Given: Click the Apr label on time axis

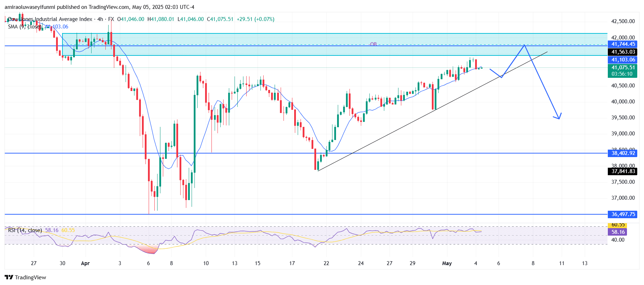Looking at the screenshot, I should (x=85, y=263).
